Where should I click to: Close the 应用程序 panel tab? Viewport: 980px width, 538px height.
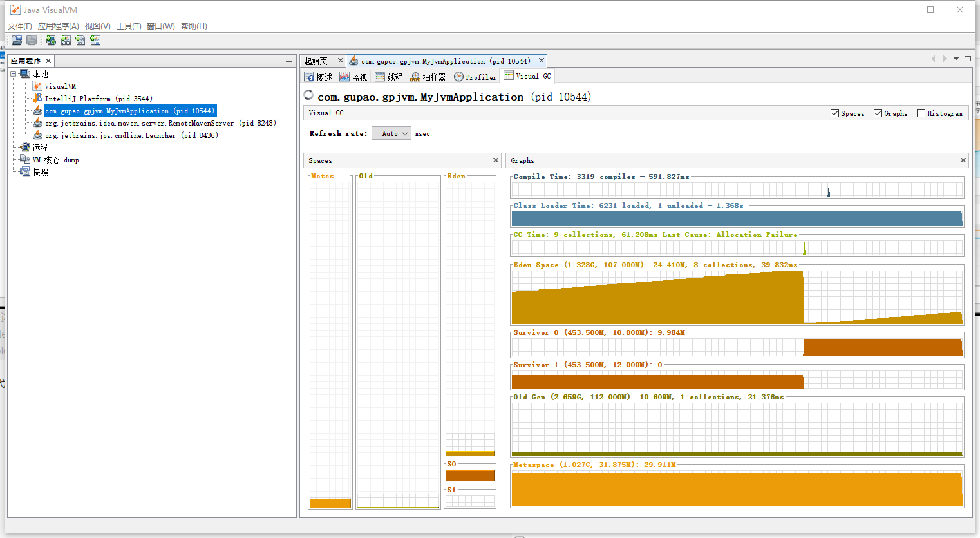[x=48, y=61]
